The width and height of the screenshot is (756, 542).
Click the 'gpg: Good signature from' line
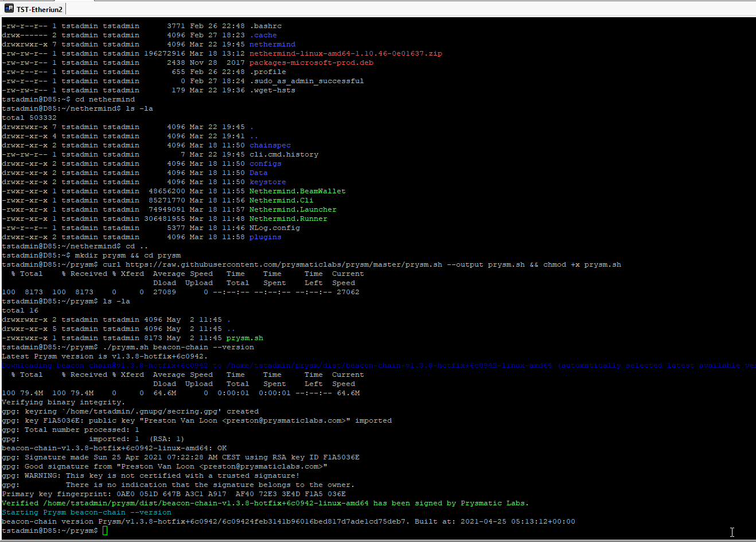click(165, 466)
